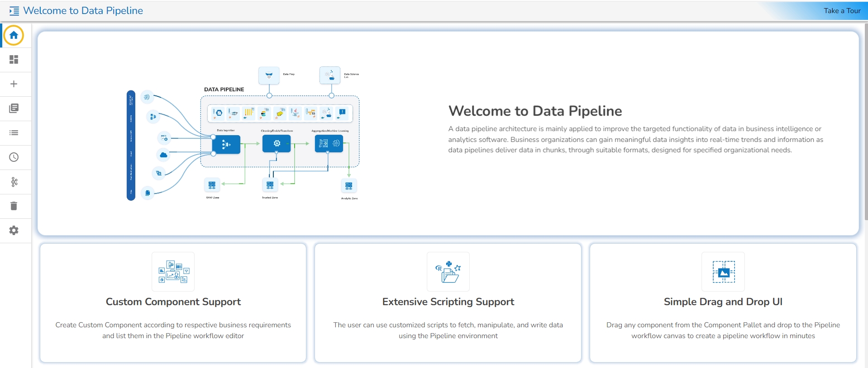Open the settings gear icon in sidebar
This screenshot has width=868, height=368.
tap(14, 231)
